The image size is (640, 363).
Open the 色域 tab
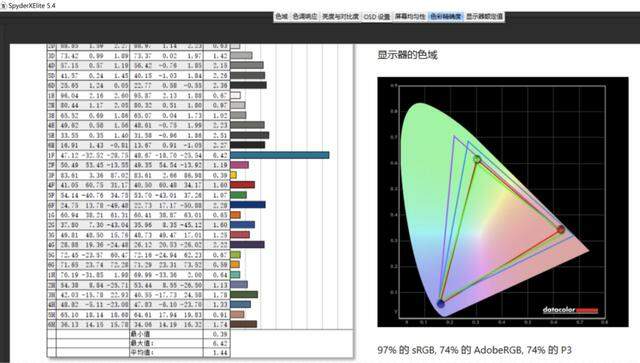(x=281, y=17)
